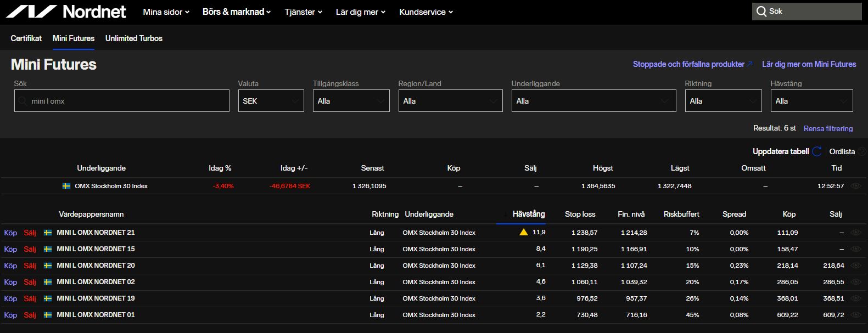Open the Börs & marknad menu
868x333 pixels.
236,12
